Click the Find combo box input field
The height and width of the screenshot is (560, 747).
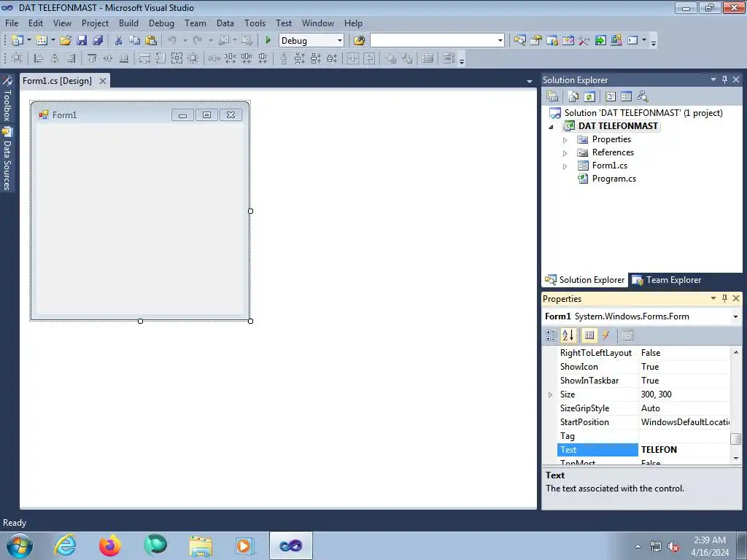433,41
